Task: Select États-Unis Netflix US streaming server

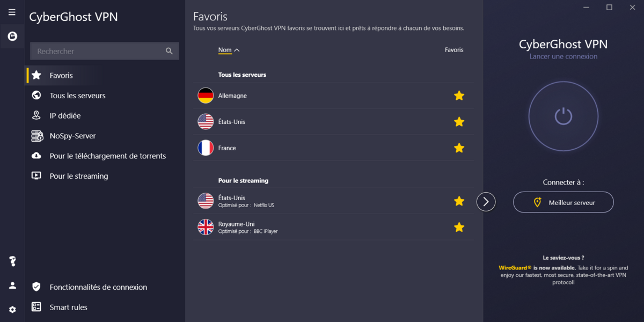Action: [x=333, y=201]
